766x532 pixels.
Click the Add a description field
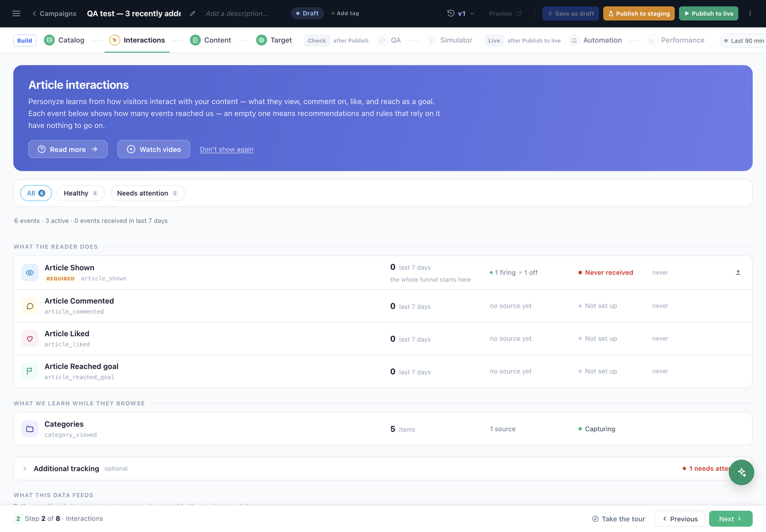click(237, 13)
